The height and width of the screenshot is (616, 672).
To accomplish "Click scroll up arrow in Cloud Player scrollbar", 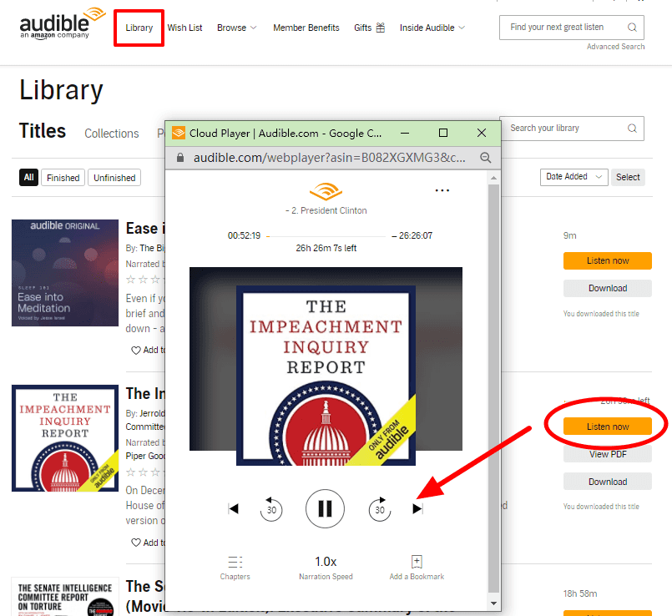I will pyautogui.click(x=493, y=178).
